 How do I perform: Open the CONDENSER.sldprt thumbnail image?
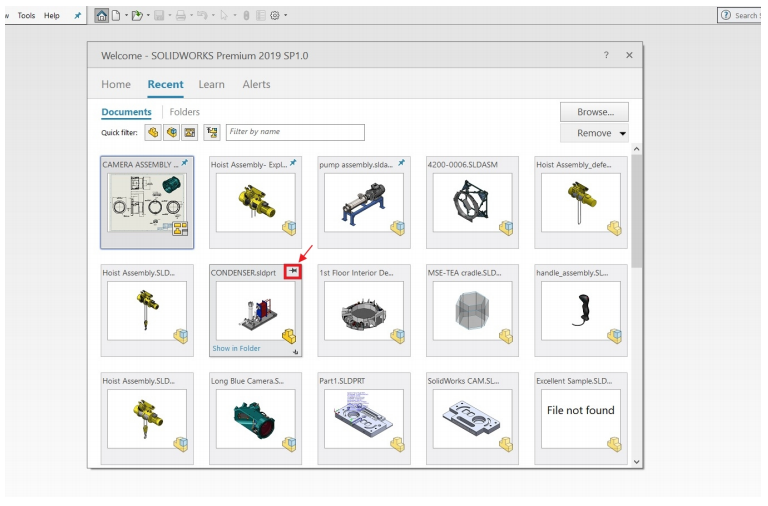pos(256,311)
